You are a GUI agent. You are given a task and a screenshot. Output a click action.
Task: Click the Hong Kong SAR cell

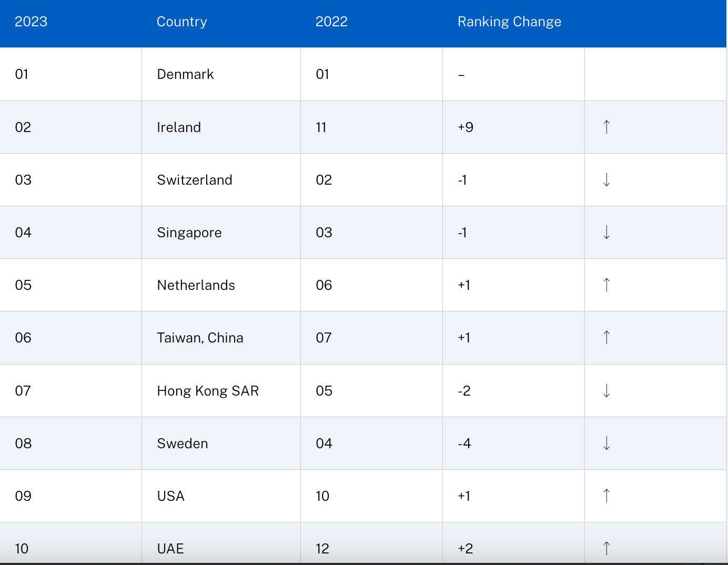[208, 391]
